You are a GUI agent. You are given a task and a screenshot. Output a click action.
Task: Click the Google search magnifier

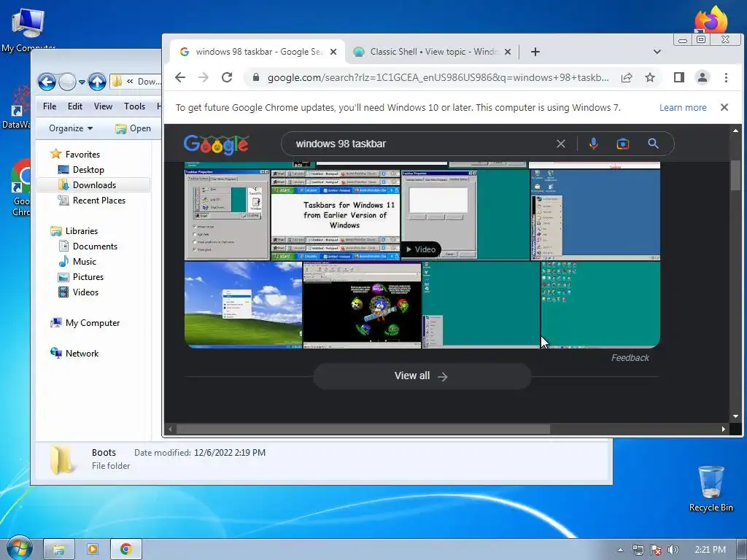tap(653, 144)
